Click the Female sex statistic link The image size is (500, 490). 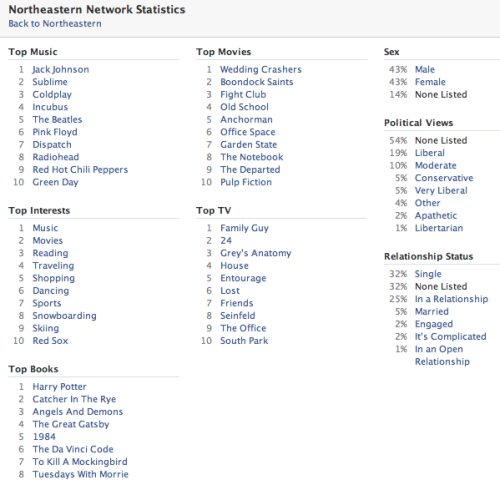click(x=430, y=82)
